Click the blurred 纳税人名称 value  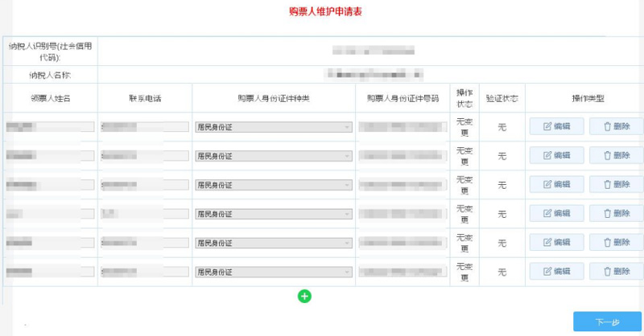point(374,75)
